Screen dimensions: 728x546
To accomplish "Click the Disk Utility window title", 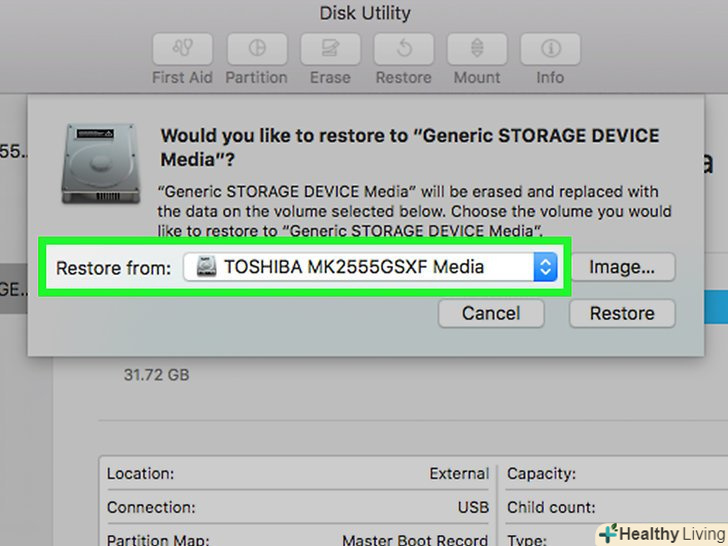I will point(365,14).
